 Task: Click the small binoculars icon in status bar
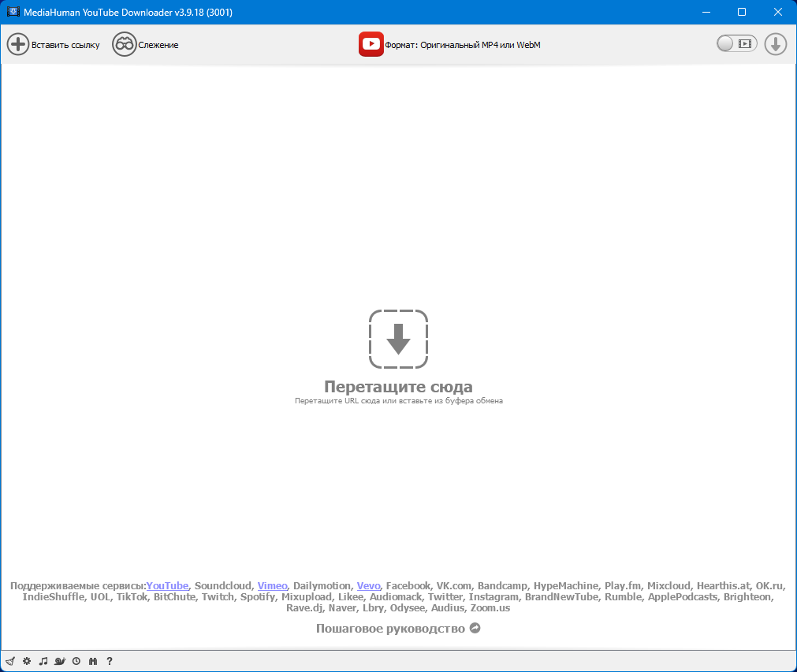93,661
